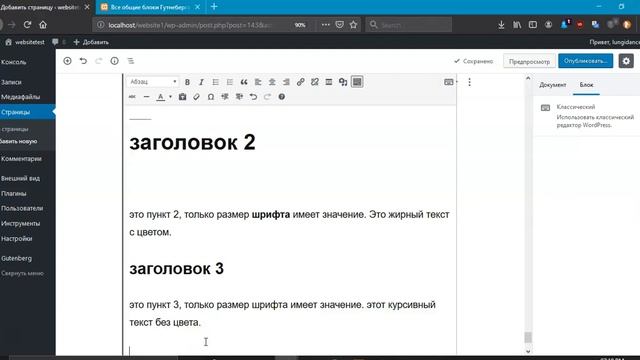Click the admin bar comments bubble icon
The image size is (640, 360).
[55, 42]
